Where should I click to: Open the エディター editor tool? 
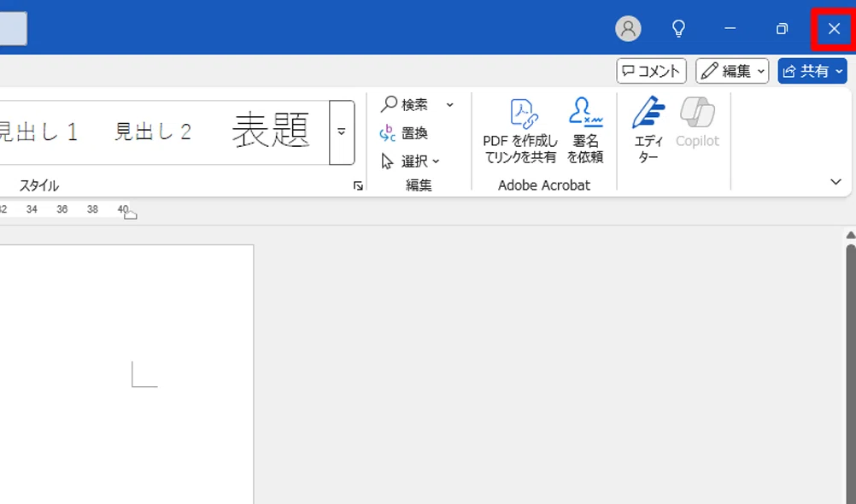[648, 131]
